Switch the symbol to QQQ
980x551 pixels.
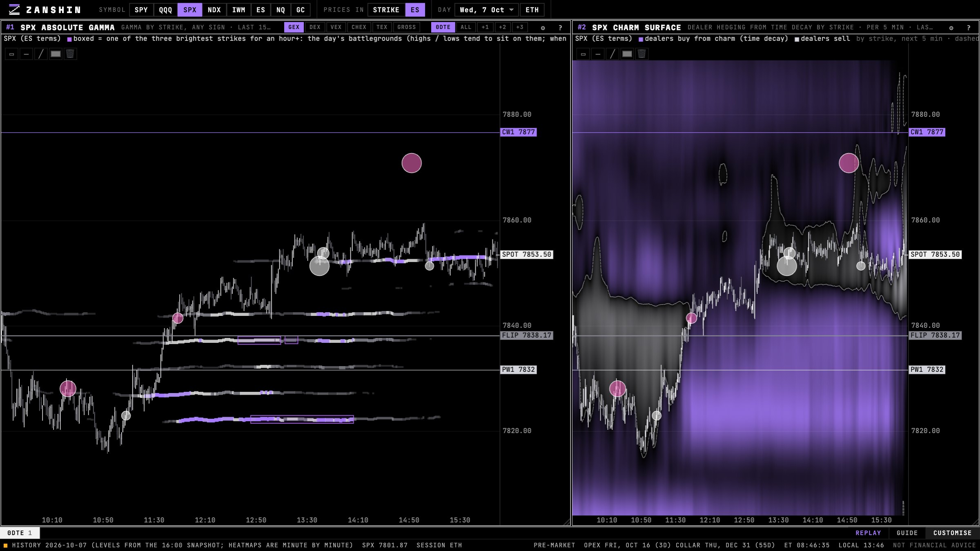pos(165,10)
